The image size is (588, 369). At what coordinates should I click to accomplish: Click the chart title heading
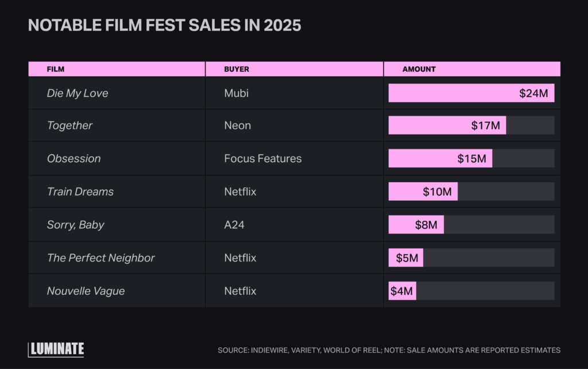tap(164, 26)
